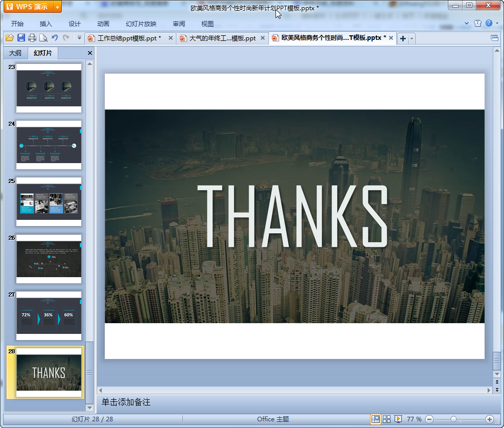Image resolution: width=504 pixels, height=428 pixels.
Task: Click the Save floppy disk icon
Action: coord(21,38)
